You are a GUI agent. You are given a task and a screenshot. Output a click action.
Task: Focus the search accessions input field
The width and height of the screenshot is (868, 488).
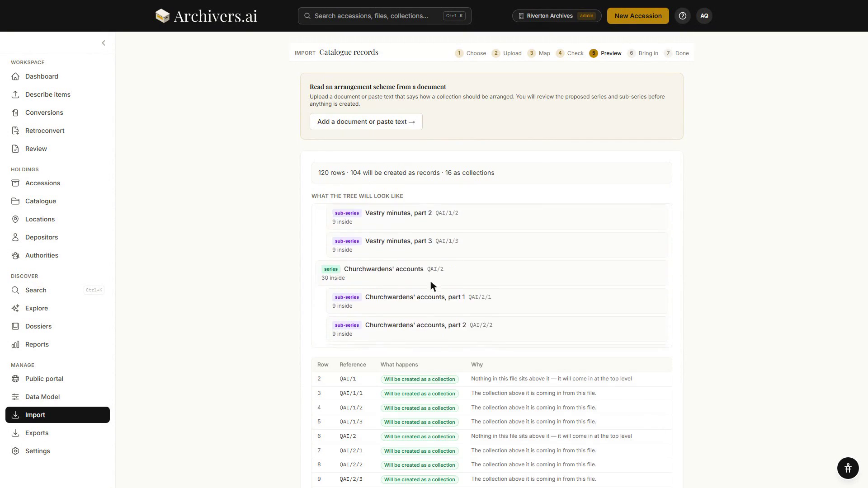[384, 16]
